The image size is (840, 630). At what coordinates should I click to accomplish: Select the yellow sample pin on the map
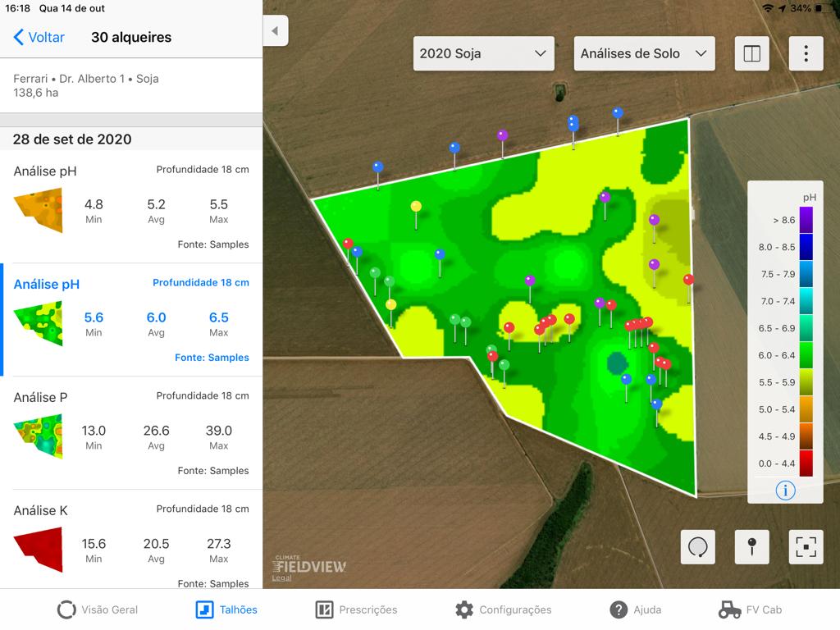416,207
